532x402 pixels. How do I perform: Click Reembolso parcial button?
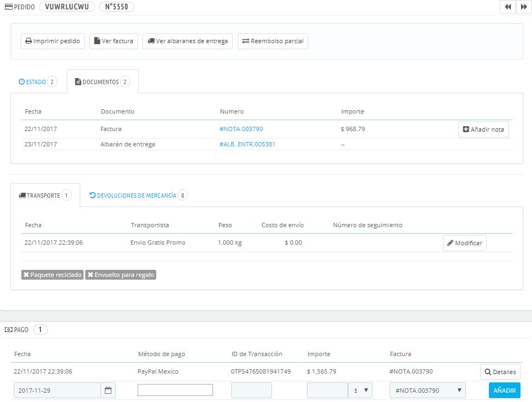tap(273, 41)
